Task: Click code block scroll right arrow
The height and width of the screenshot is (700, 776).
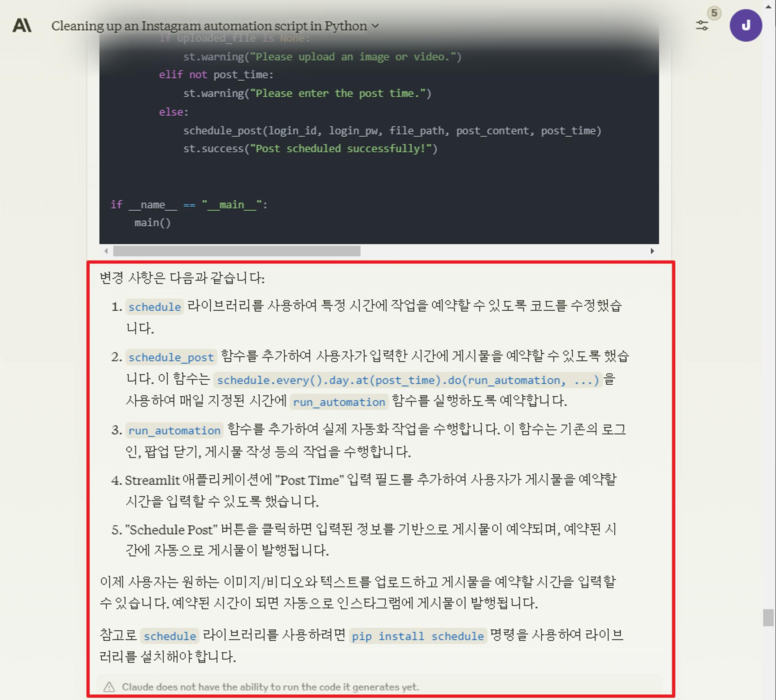Action: pyautogui.click(x=652, y=251)
